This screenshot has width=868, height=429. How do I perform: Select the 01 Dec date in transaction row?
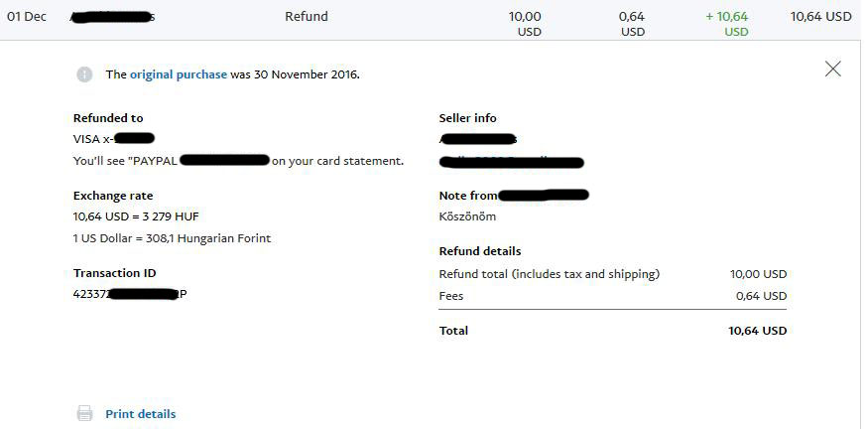[x=27, y=16]
